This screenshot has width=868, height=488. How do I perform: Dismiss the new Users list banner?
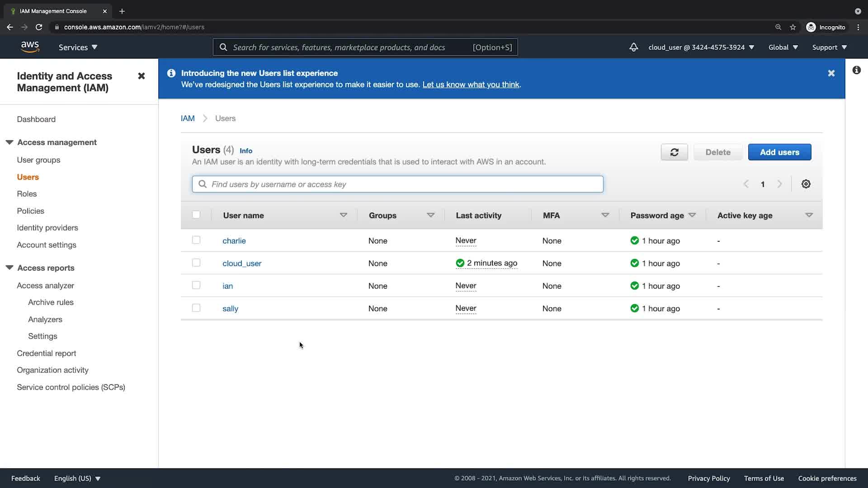(831, 73)
